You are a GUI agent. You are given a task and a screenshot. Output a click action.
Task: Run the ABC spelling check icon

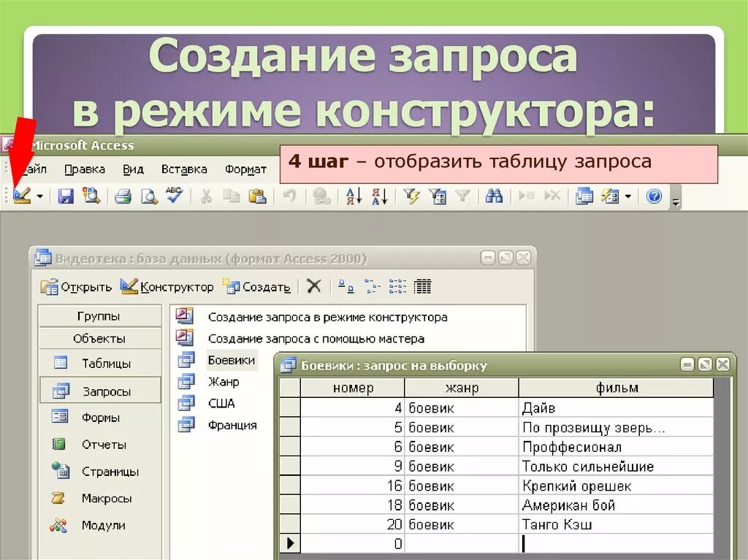174,195
